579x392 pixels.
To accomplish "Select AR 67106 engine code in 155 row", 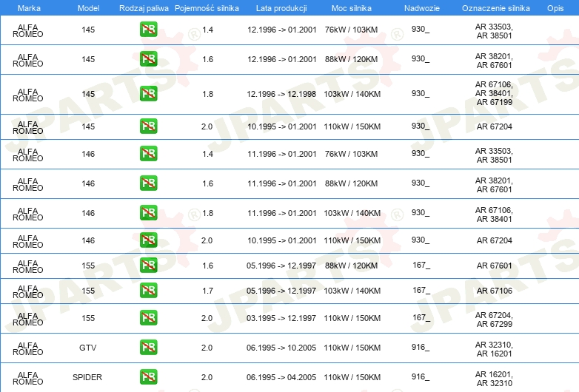I will [x=494, y=291].
